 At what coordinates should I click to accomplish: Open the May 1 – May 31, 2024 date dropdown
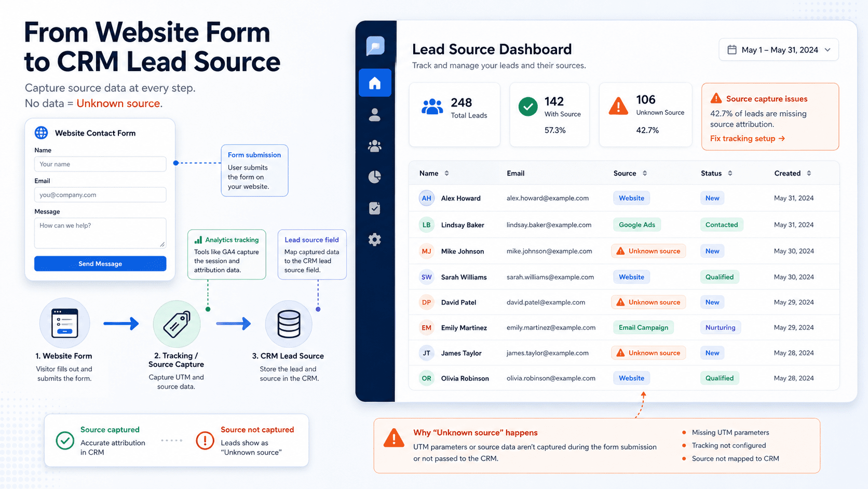779,50
